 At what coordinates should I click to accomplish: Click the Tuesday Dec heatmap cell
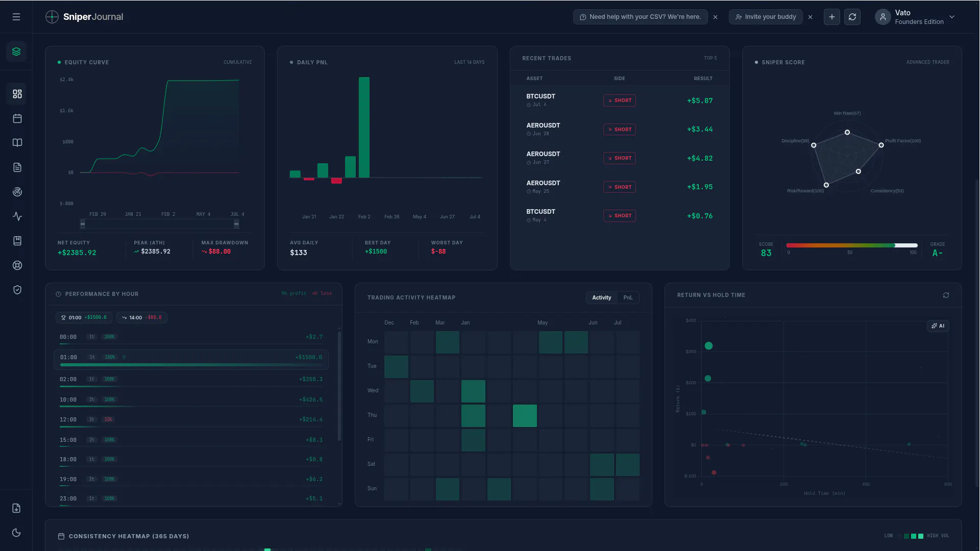[x=396, y=367]
